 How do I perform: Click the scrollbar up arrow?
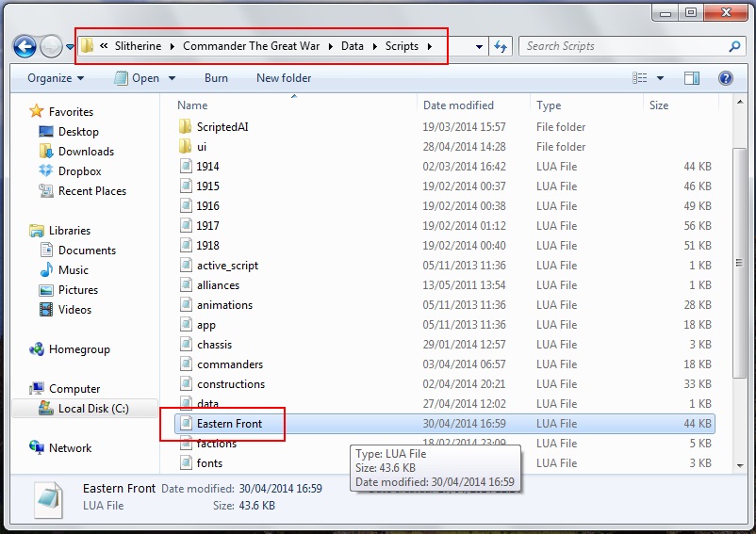740,102
